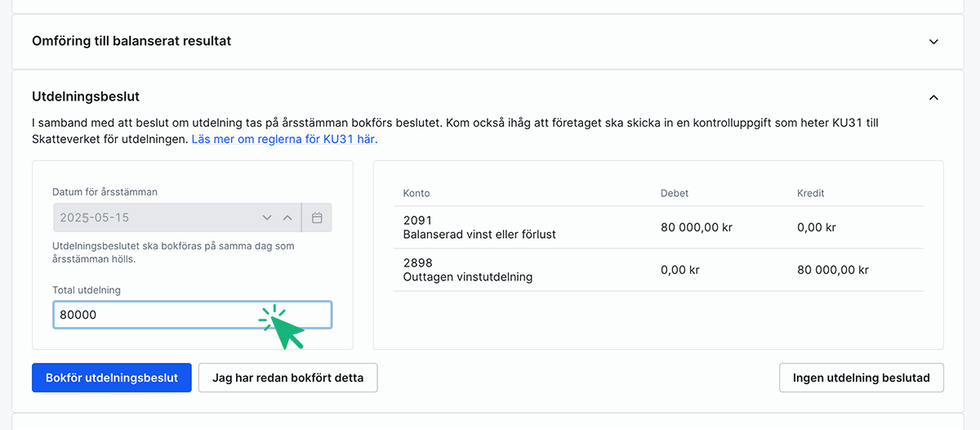980x430 pixels.
Task: Click Jag har redan bokfört detta
Action: click(287, 378)
